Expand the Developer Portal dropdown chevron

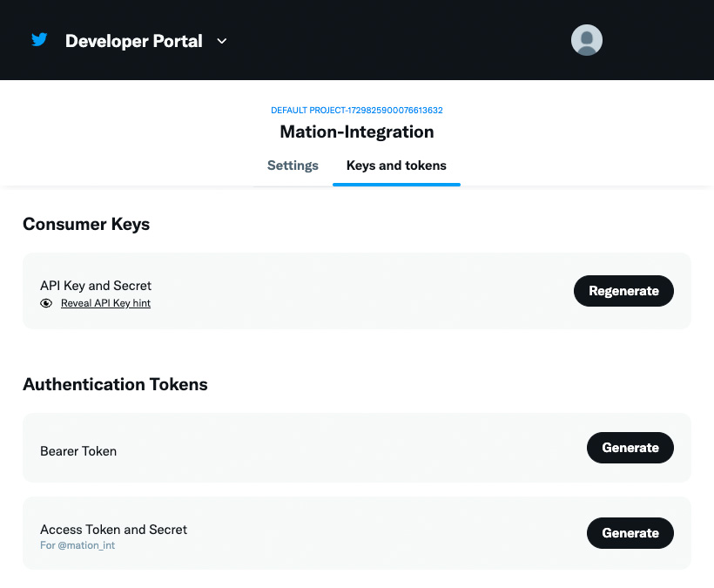tap(222, 41)
